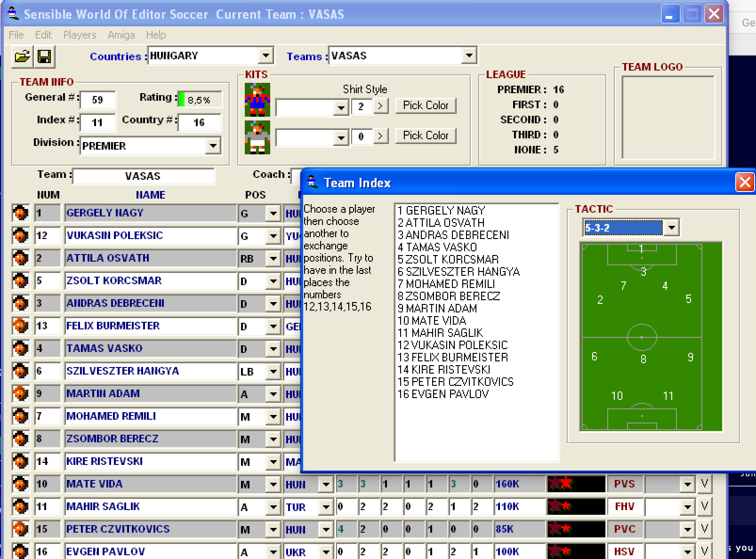This screenshot has height=559, width=756.
Task: Click the first kit player sprite
Action: click(257, 100)
